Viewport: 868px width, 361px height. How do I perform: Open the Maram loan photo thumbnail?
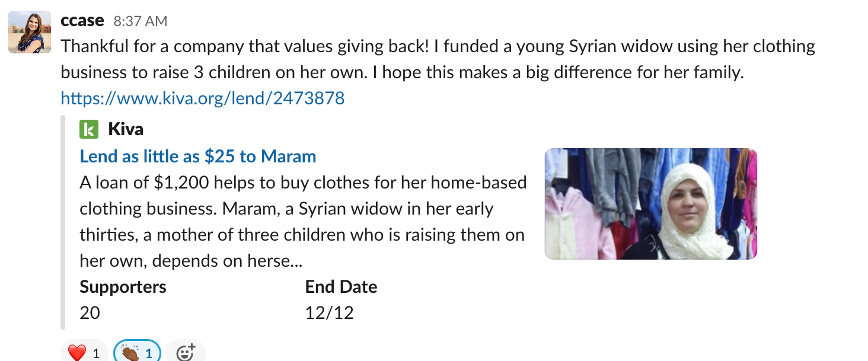(650, 203)
